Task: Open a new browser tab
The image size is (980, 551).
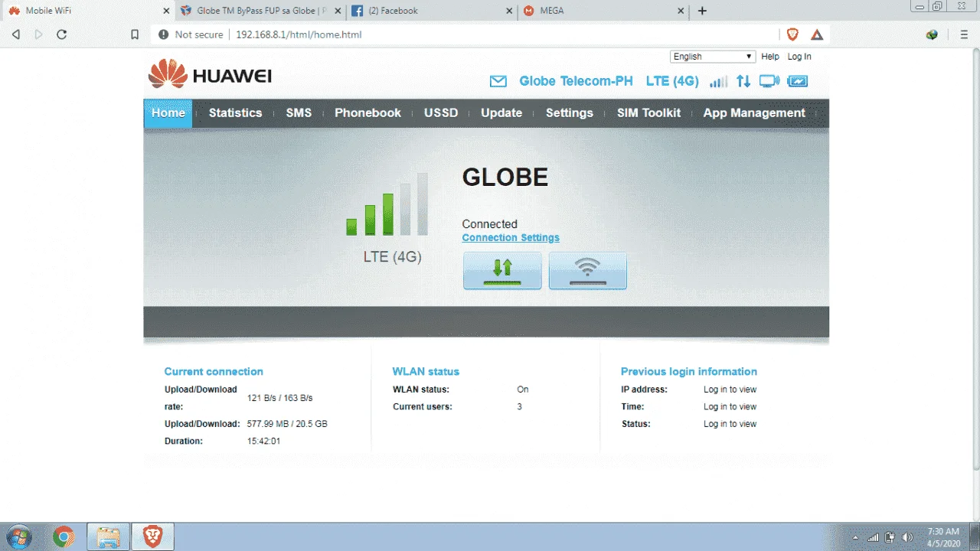Action: coord(703,11)
